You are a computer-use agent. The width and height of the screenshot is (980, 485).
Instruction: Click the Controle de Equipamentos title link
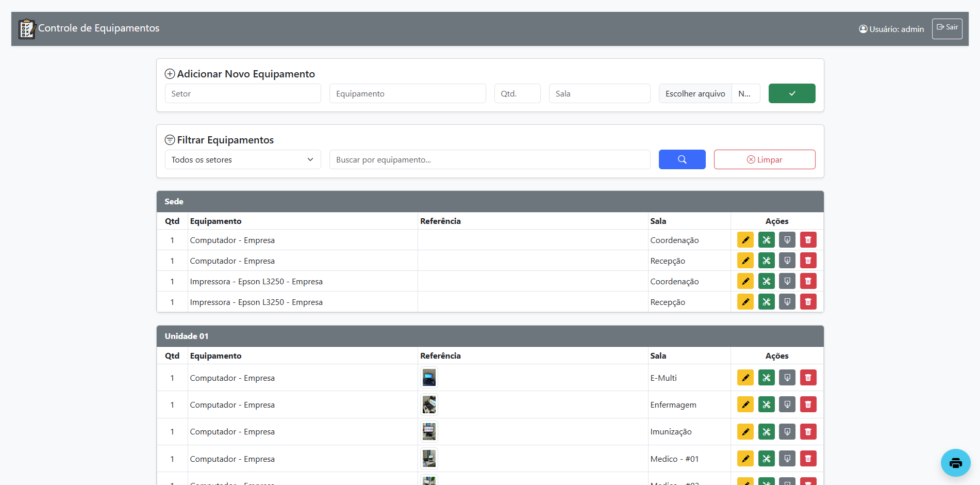coord(98,28)
